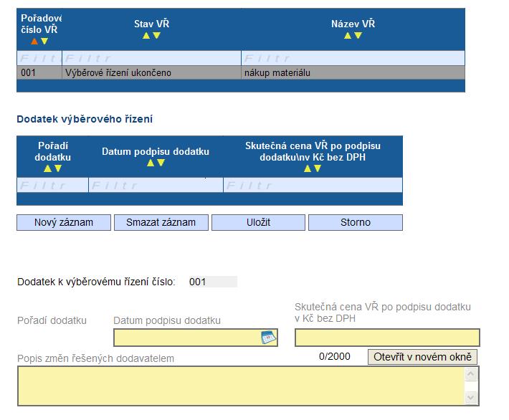Viewport: 509px width, 420px height.
Task: Sort Pořadové číslo VŘ descending
Action: point(44,42)
